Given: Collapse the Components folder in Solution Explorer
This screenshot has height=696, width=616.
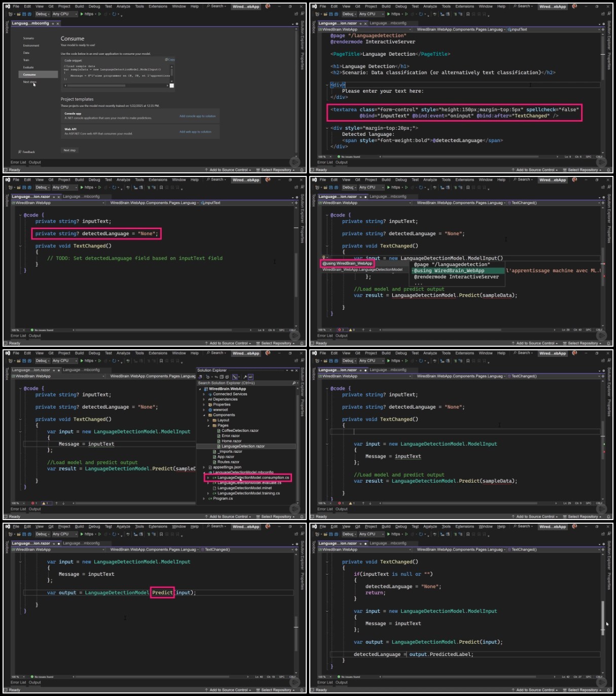Looking at the screenshot, I should click(x=204, y=415).
